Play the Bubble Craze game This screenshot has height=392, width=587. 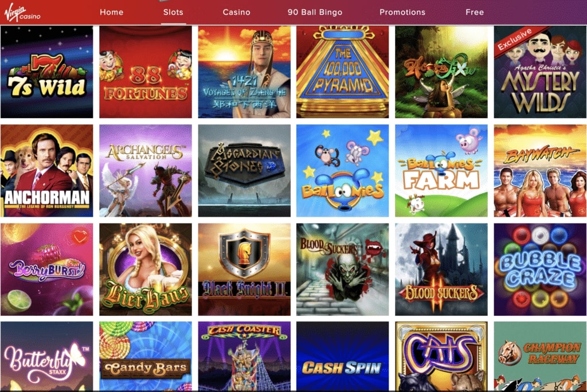click(540, 269)
